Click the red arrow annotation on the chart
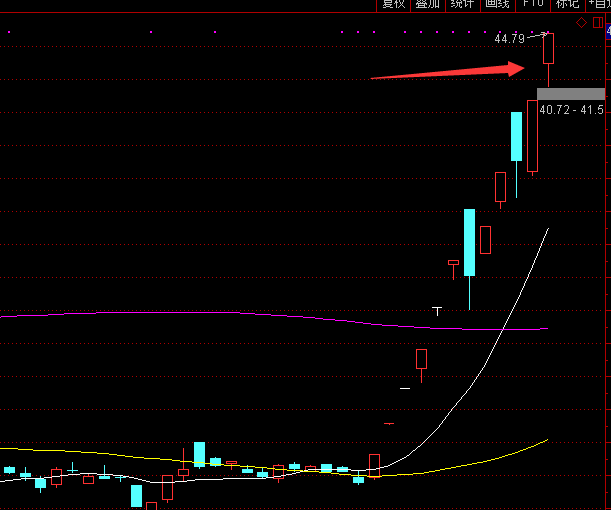This screenshot has height=510, width=611. tap(448, 72)
